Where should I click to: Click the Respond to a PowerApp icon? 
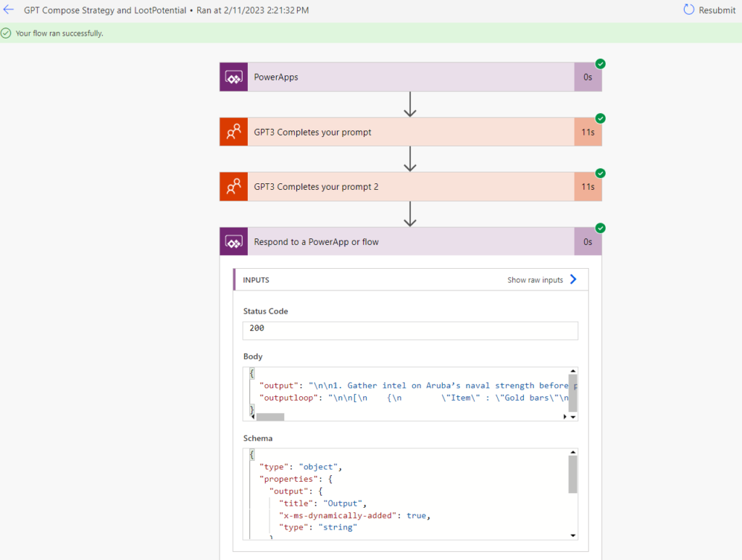[234, 242]
